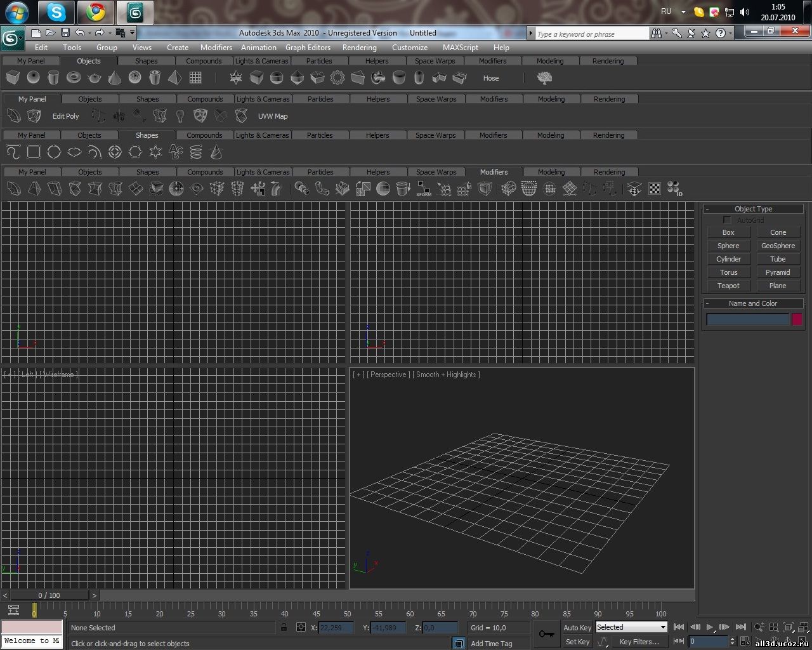This screenshot has height=650, width=812.
Task: Click the Hose button on Objects shelf
Action: [x=491, y=78]
